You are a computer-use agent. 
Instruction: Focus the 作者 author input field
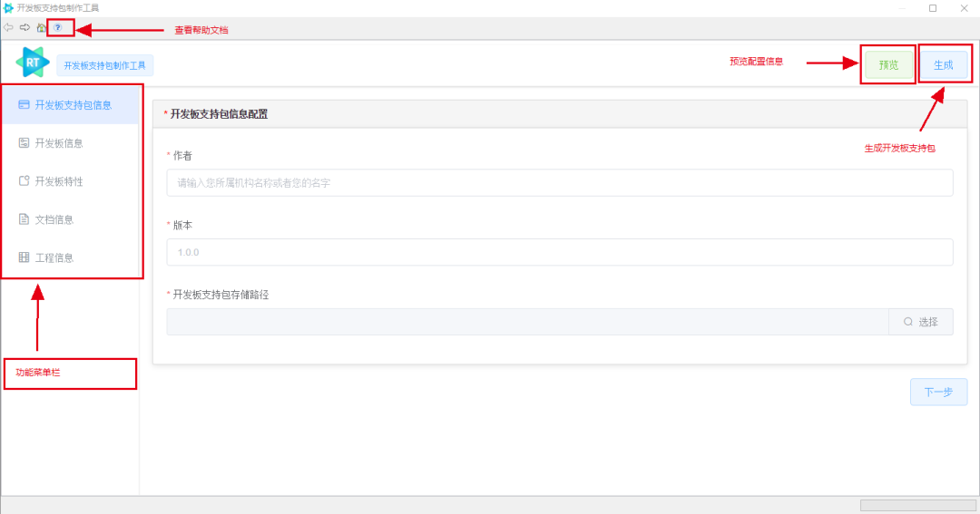point(559,183)
